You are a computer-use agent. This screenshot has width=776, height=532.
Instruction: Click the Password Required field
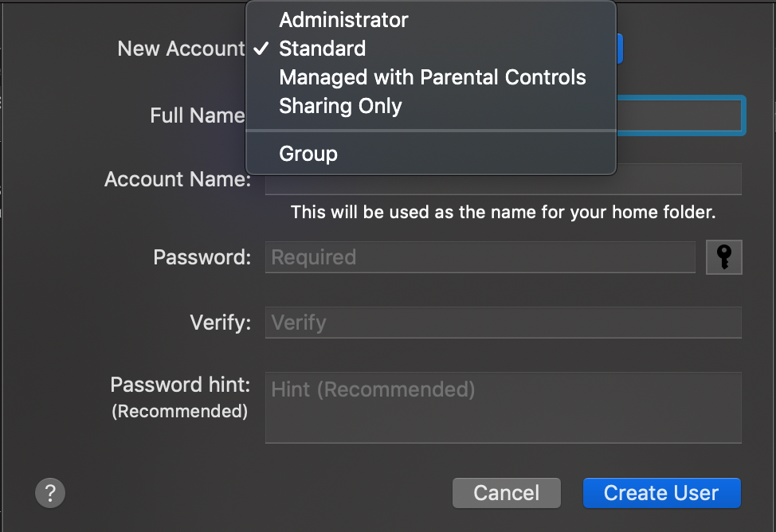[480, 257]
